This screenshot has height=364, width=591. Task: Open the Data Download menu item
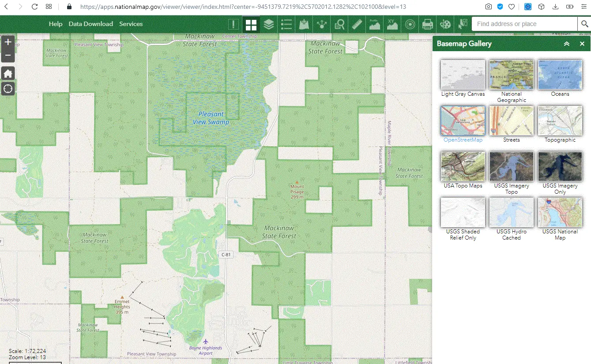pos(90,24)
